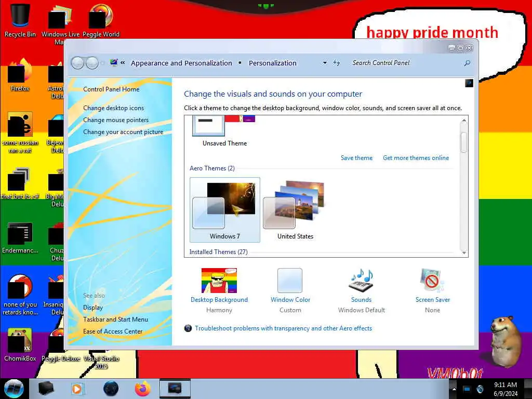Open Control Panel Home

click(111, 89)
